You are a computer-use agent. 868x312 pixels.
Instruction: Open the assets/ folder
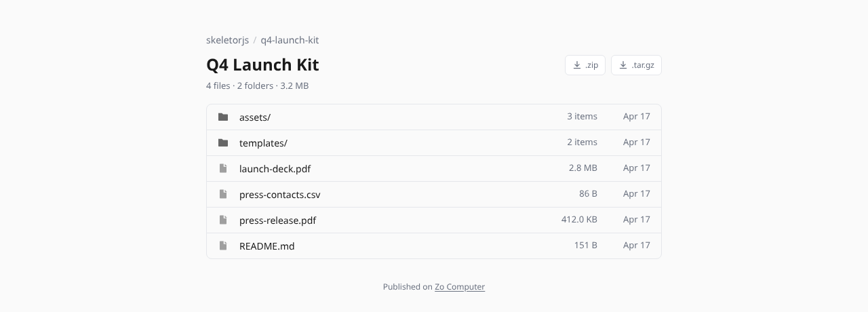(x=434, y=117)
